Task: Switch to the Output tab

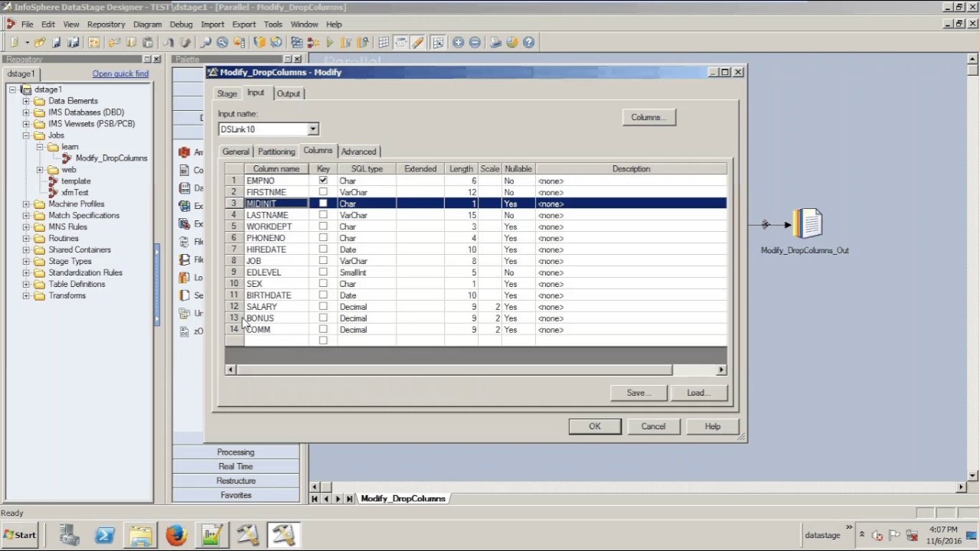Action: 288,93
